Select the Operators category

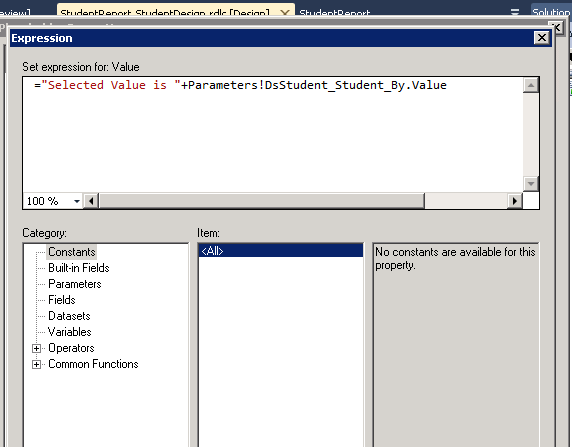pyautogui.click(x=71, y=348)
